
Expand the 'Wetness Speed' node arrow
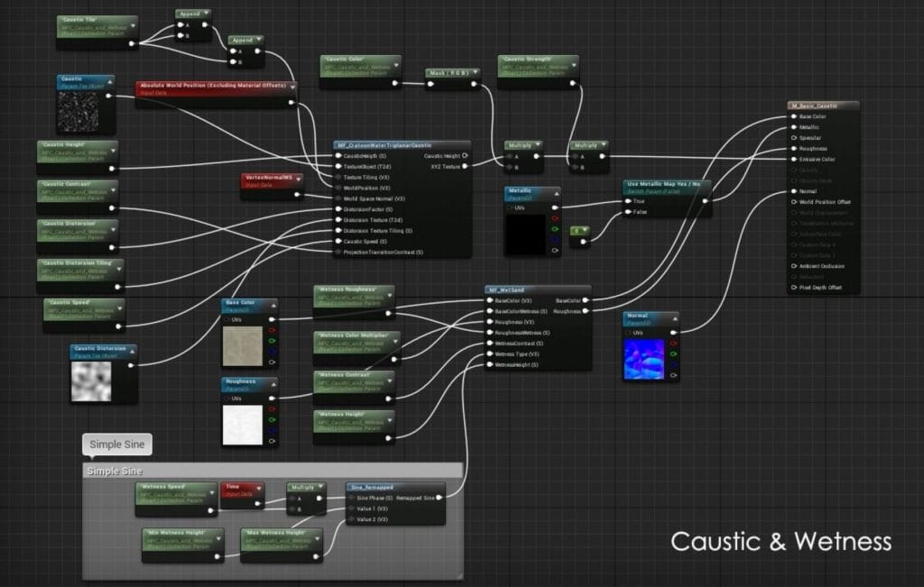(x=211, y=493)
